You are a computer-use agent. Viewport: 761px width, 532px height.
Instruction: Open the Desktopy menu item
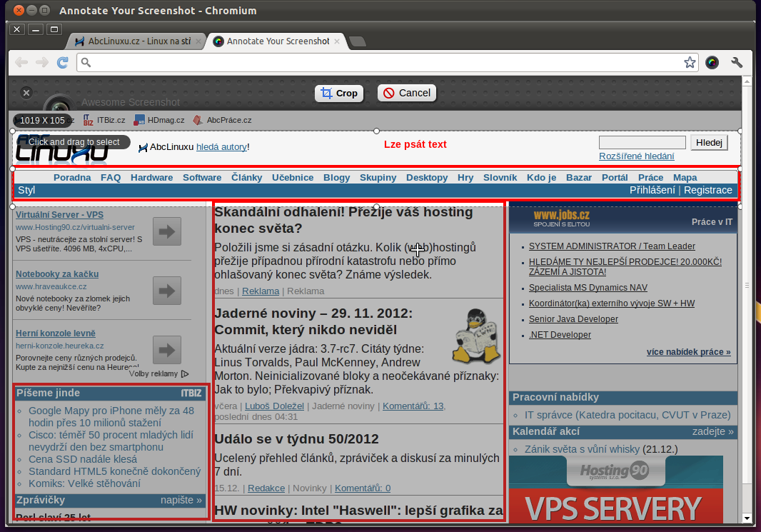coord(427,178)
